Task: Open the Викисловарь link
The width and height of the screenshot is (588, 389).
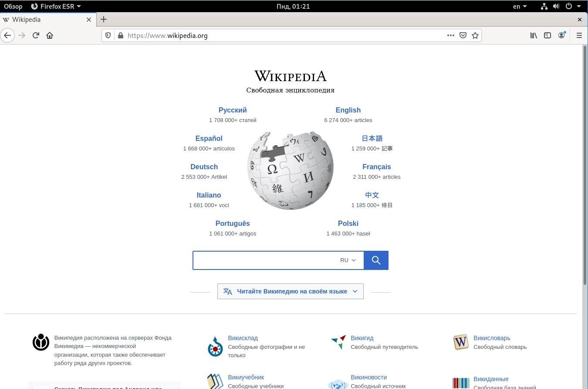Action: click(492, 338)
